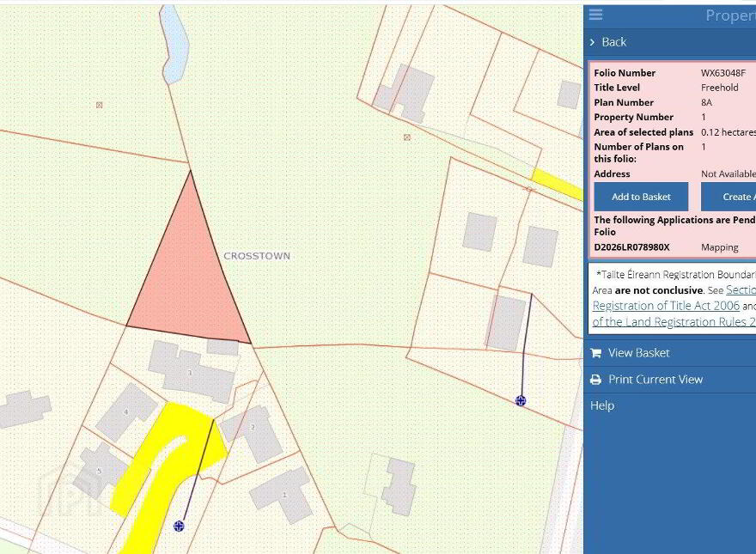Collapse panel with the Back chevron arrow

[x=592, y=42]
